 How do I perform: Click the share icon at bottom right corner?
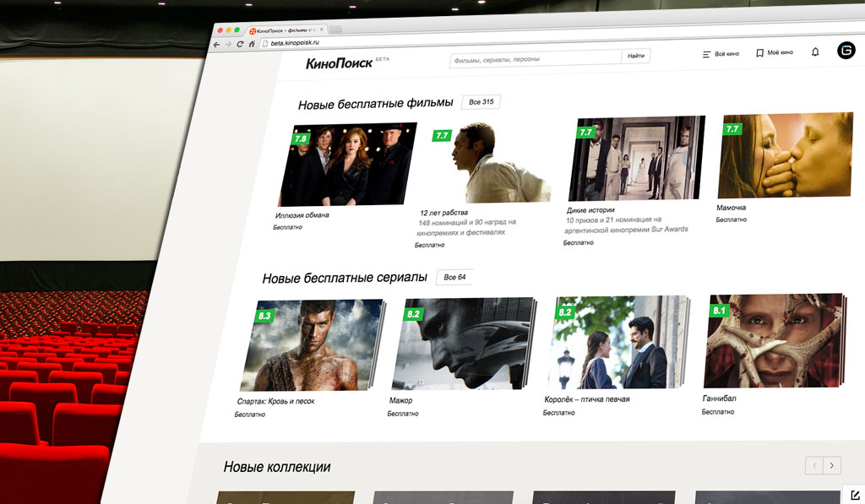coord(855,496)
